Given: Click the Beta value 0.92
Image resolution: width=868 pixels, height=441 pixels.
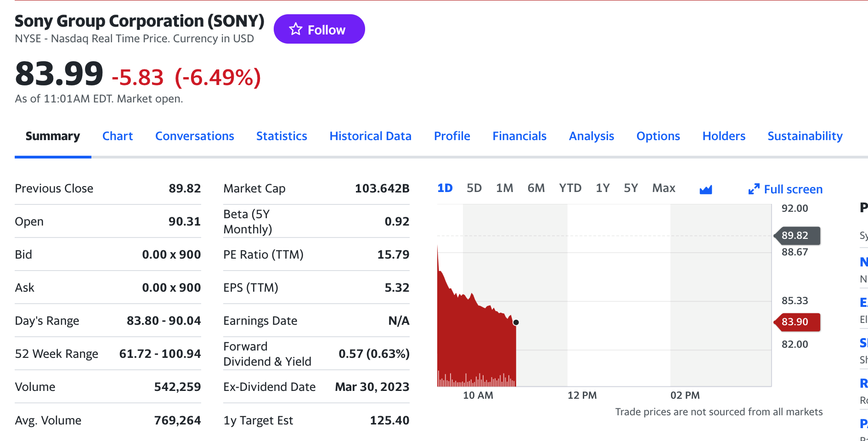Looking at the screenshot, I should tap(397, 221).
